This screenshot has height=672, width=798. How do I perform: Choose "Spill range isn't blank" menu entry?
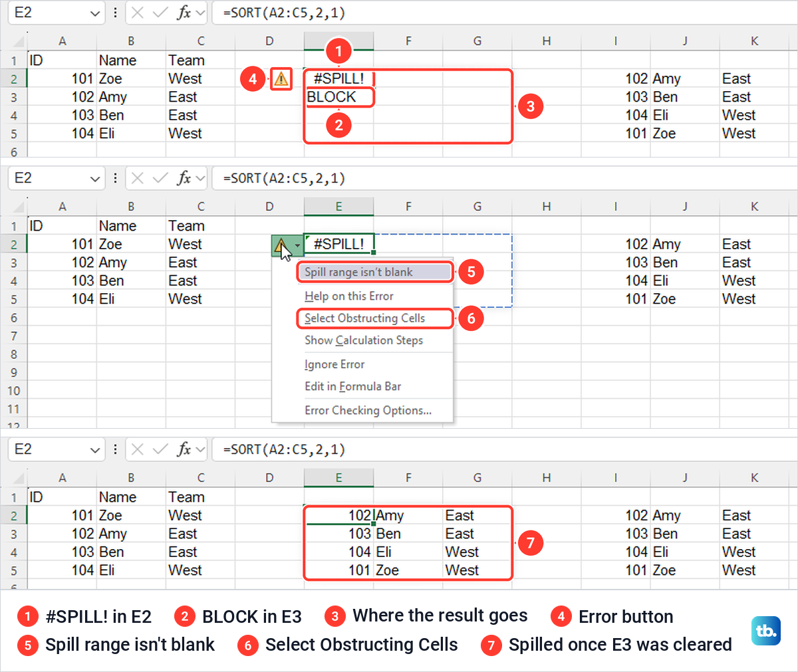(374, 272)
